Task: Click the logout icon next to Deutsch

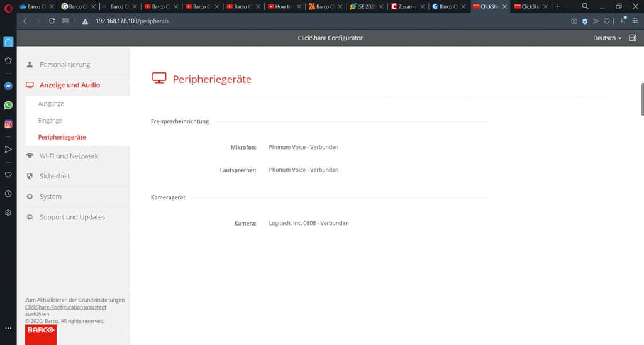Action: point(633,38)
